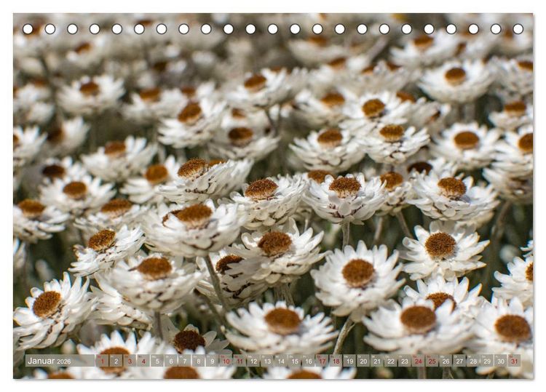
Task: Click day 5 in the calendar strip
Action: pyautogui.click(x=157, y=361)
